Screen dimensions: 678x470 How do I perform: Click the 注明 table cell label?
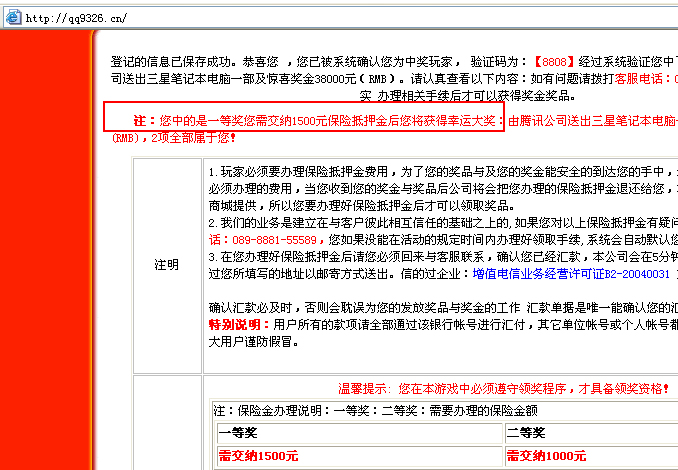pos(166,264)
